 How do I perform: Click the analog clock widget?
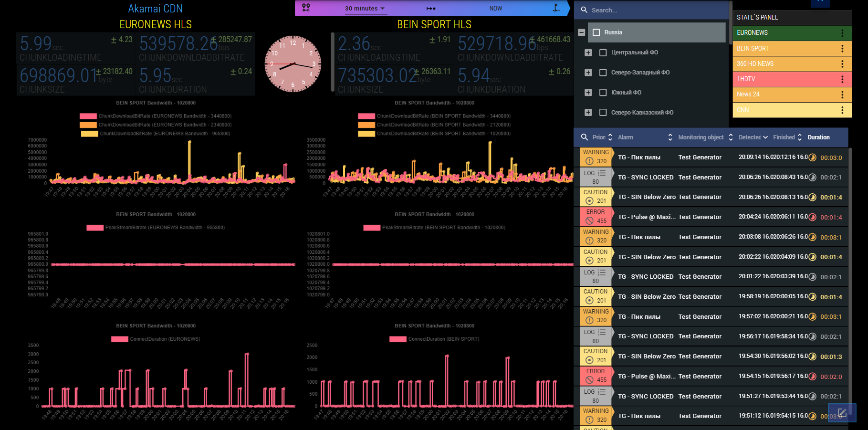[293, 63]
